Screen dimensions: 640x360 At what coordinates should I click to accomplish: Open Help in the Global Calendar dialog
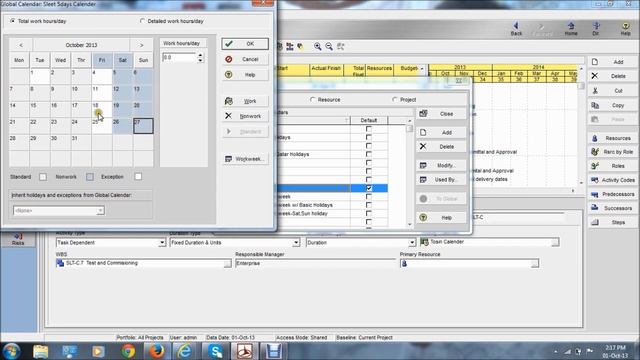coord(245,75)
